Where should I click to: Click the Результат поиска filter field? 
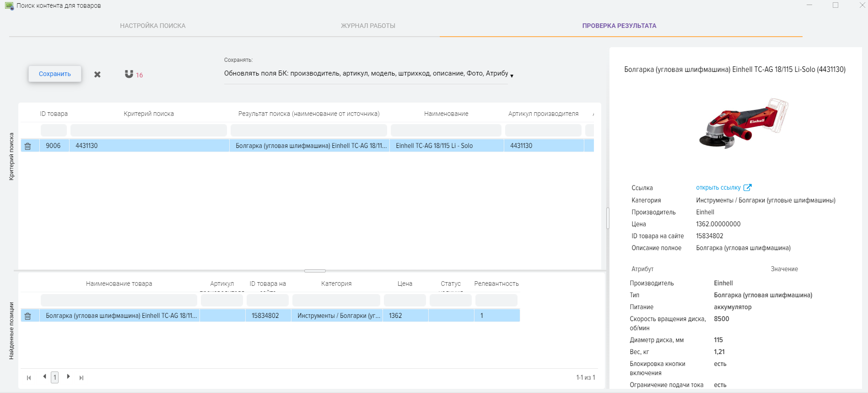(309, 130)
